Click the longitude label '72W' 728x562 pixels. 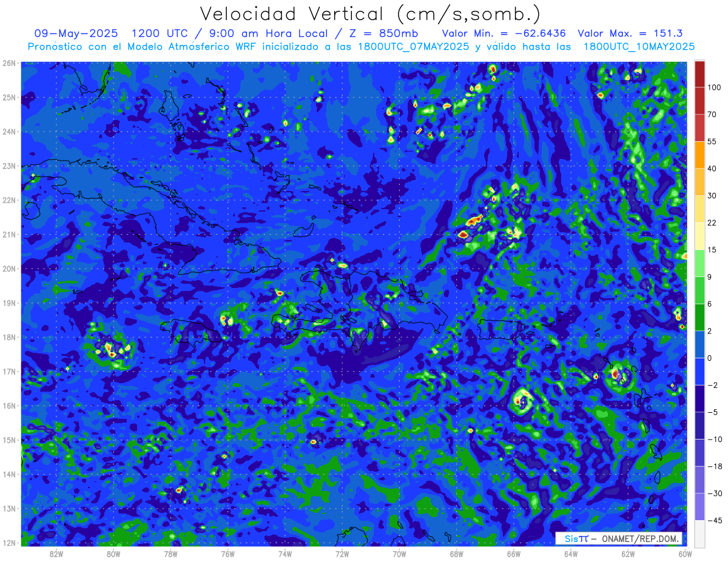pos(342,554)
